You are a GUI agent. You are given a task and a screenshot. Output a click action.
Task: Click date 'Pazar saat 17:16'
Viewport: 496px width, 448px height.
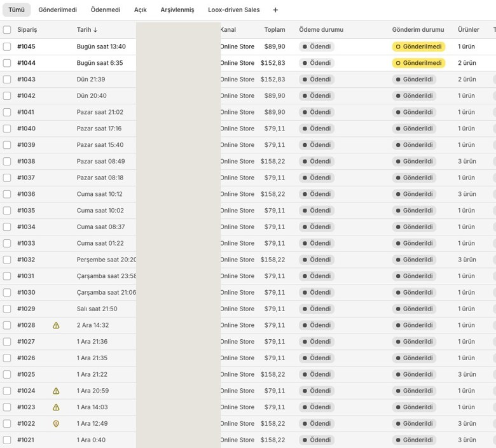(x=99, y=129)
